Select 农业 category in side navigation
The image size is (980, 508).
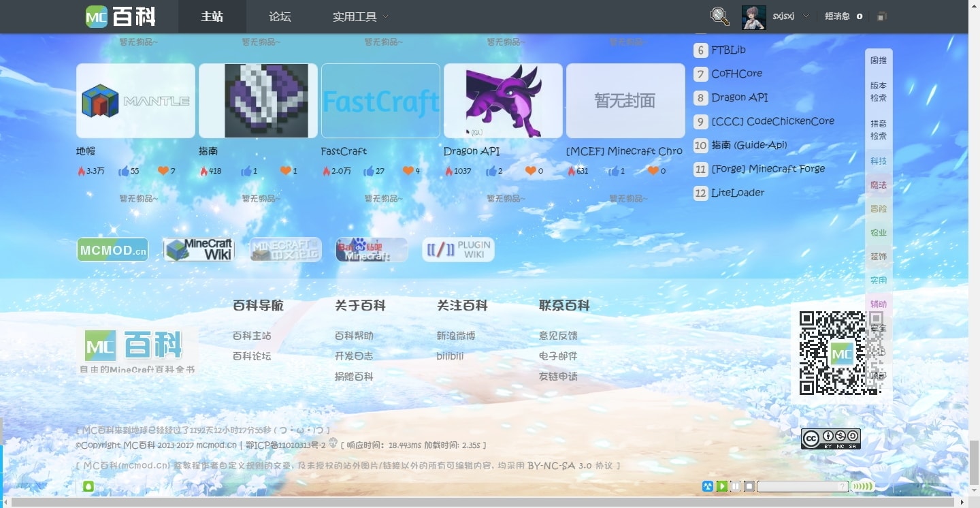(x=879, y=233)
